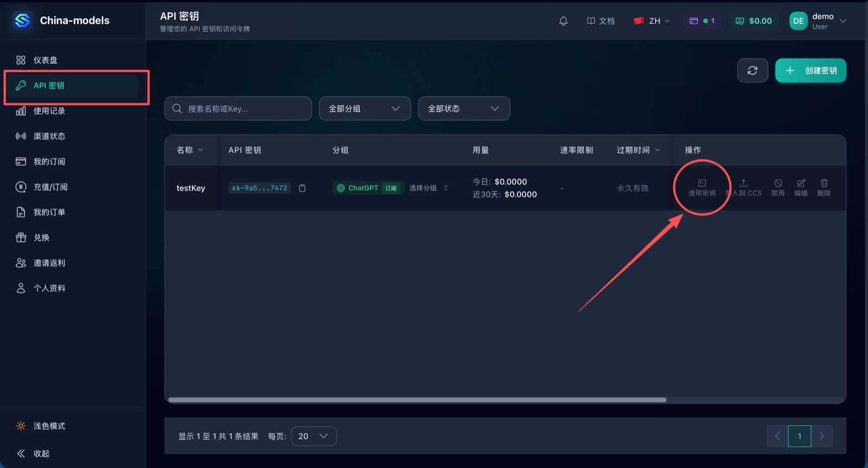Image resolution: width=868 pixels, height=468 pixels.
Task: Sort by the 过期时间 column header
Action: pos(639,150)
